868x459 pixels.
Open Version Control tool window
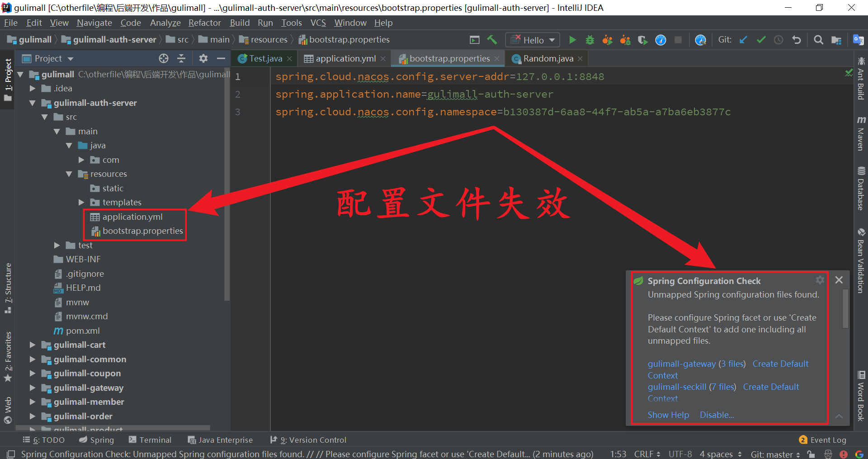coord(308,440)
